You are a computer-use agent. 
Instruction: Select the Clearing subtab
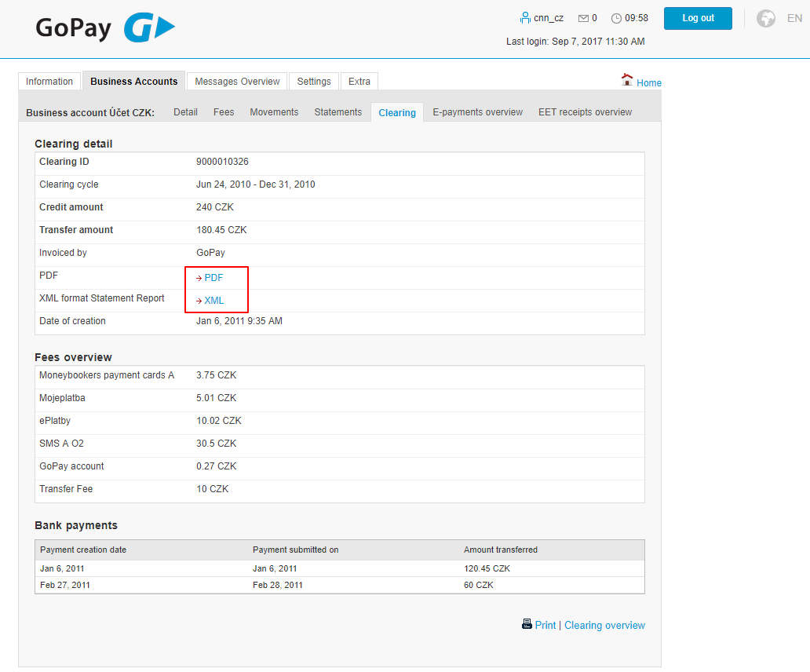[x=397, y=112]
